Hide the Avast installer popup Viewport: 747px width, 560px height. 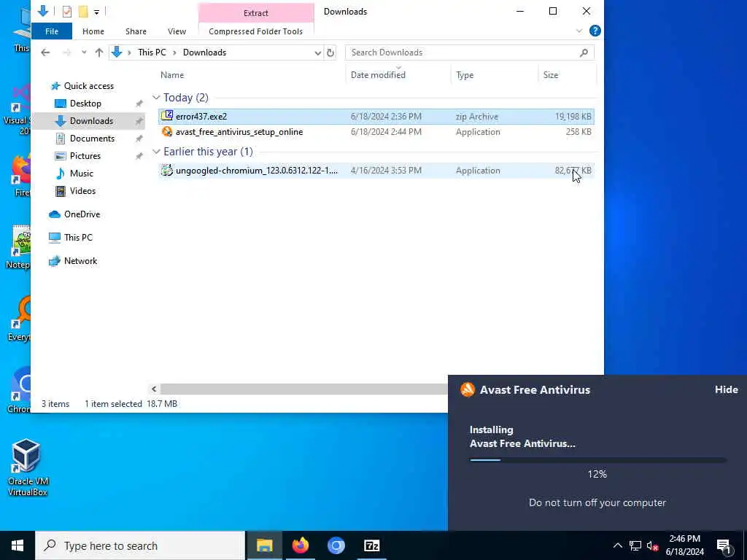(x=726, y=389)
